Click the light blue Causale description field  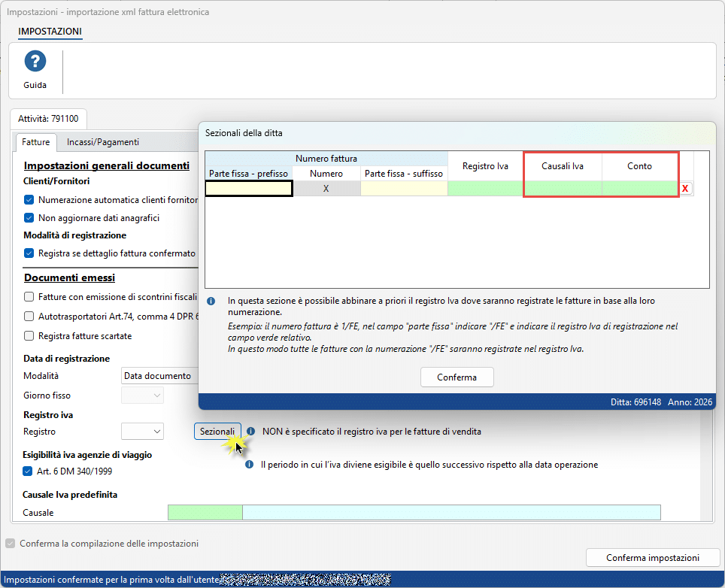pyautogui.click(x=451, y=513)
